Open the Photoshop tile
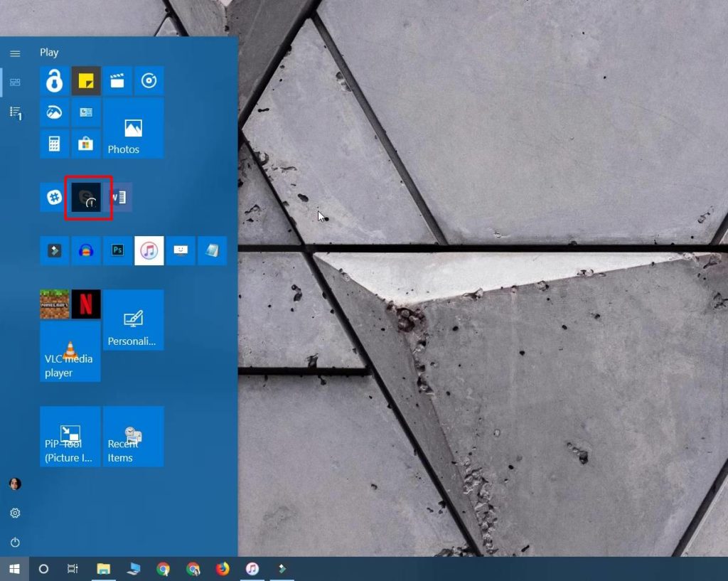Screen dimensions: 728x581 pos(117,250)
